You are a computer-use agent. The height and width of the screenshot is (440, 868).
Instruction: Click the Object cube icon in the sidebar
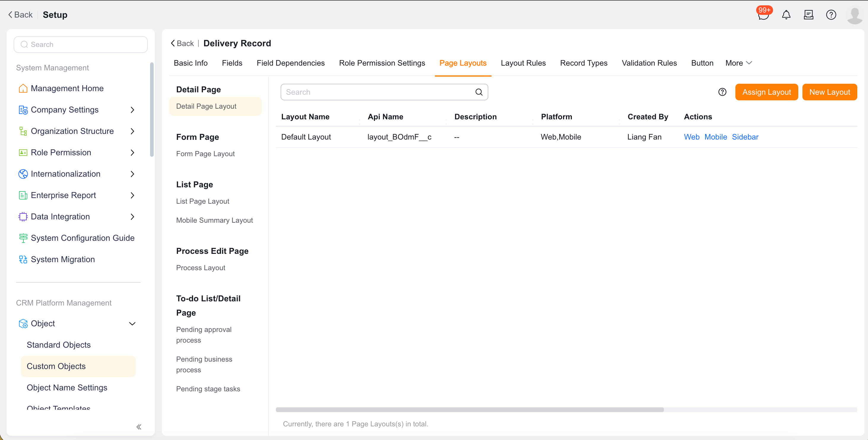click(23, 324)
